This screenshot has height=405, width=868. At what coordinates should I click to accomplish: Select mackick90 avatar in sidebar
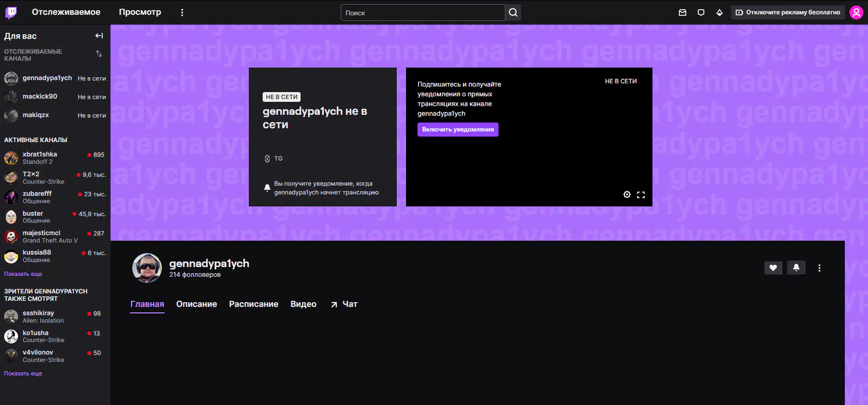click(x=11, y=97)
